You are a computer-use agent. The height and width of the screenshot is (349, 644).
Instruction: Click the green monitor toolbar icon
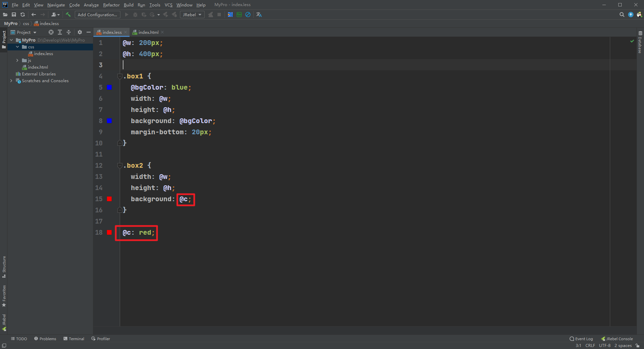point(239,15)
